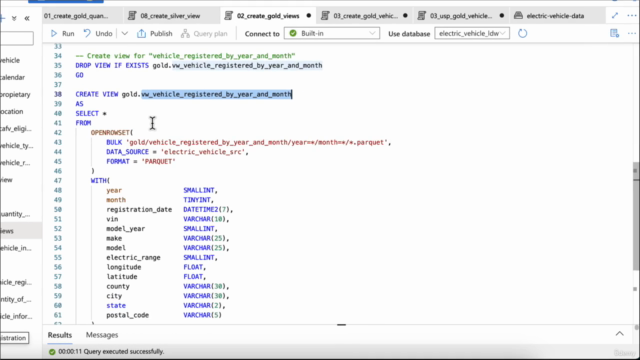Click the 'quantity_...' sidebar item
Screen dimensions: 640x360
point(15,214)
